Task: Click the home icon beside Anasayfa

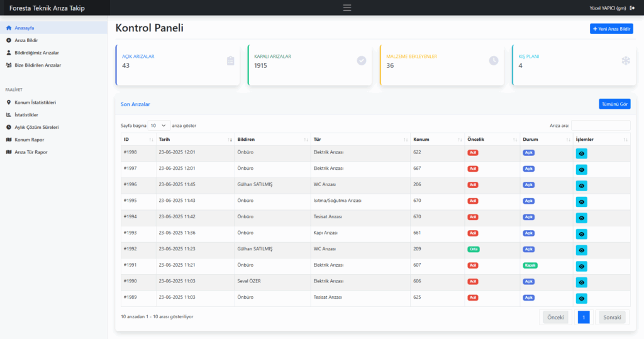Action: [9, 28]
